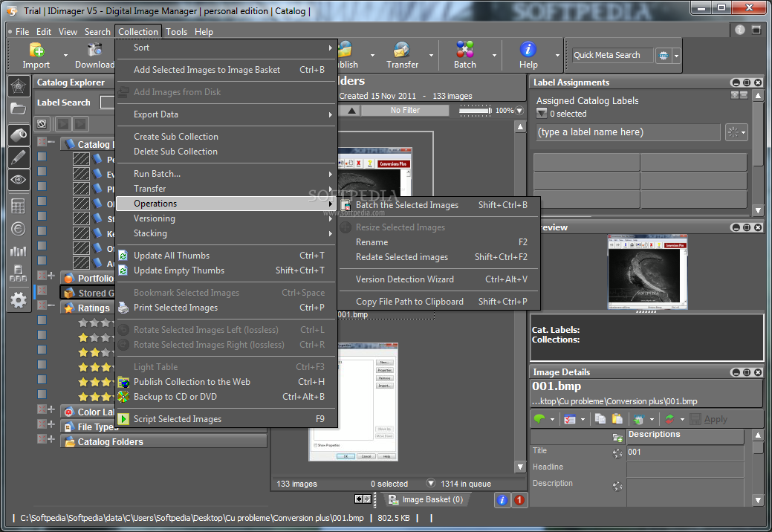This screenshot has height=532, width=772.
Task: Click the Apply button in Image Details
Action: point(709,419)
